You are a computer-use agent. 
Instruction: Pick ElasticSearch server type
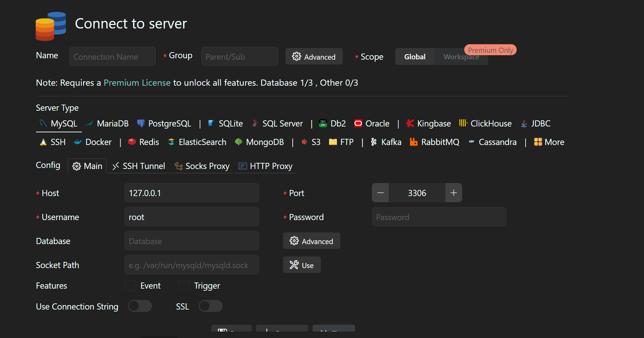[197, 142]
